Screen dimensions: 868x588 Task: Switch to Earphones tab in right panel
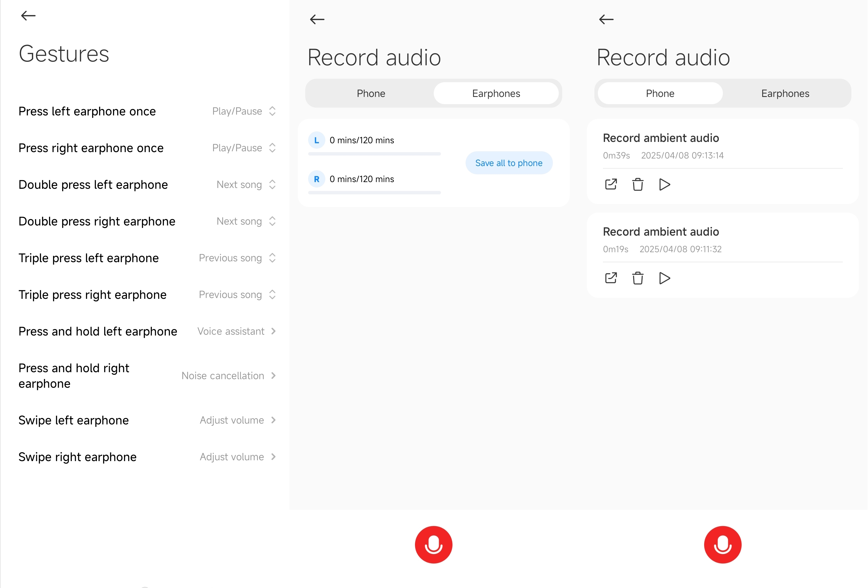click(x=785, y=93)
